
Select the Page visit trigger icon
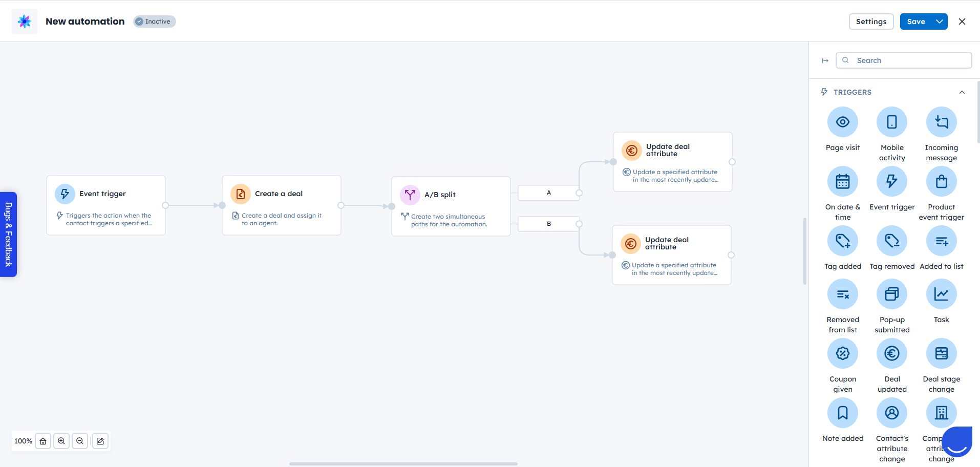click(x=842, y=122)
